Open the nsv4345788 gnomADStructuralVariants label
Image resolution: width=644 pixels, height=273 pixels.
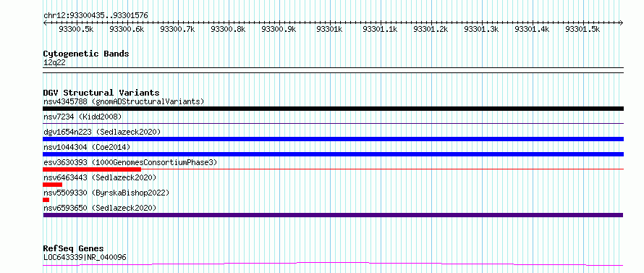coord(124,101)
